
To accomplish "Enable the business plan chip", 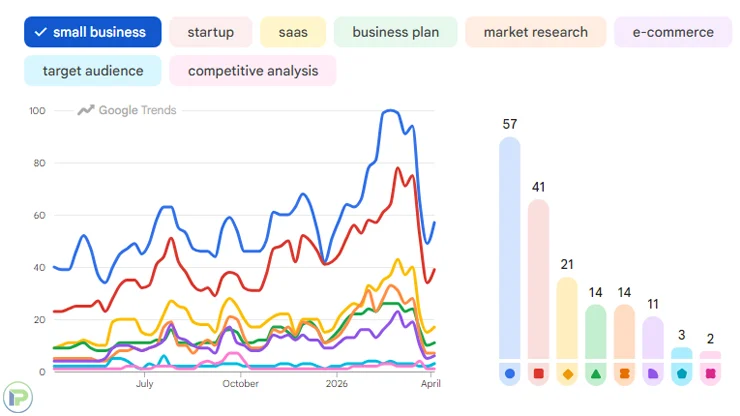I will (395, 32).
